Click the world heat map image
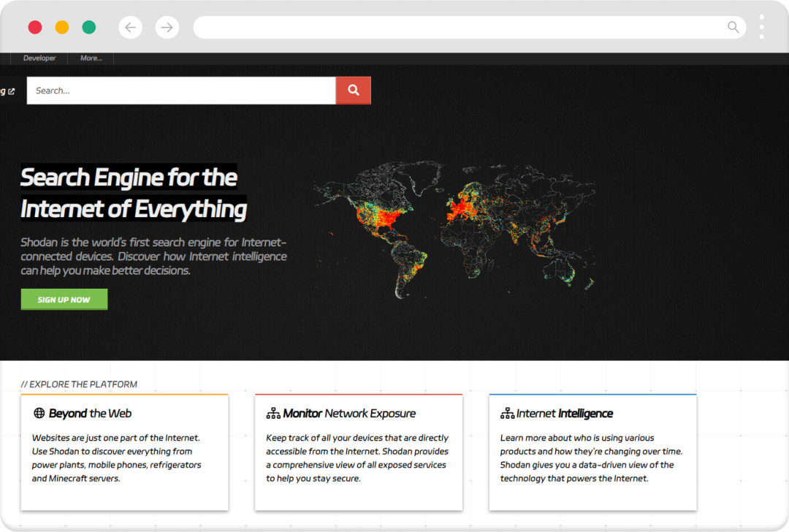The image size is (789, 532). pos(454,229)
